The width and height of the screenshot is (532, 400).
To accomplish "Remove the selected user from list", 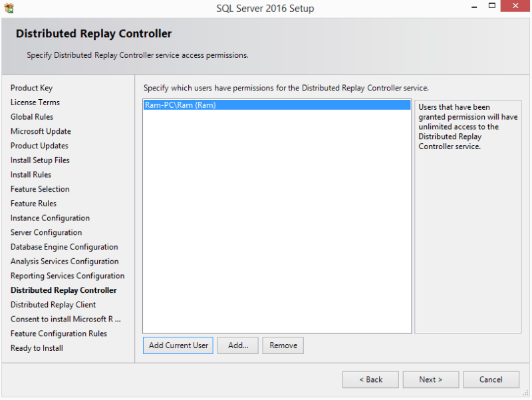I will pyautogui.click(x=283, y=345).
